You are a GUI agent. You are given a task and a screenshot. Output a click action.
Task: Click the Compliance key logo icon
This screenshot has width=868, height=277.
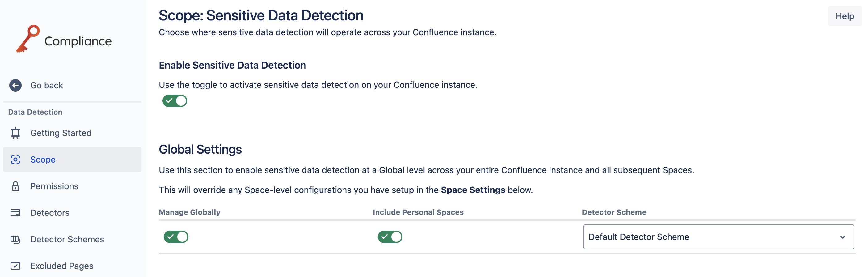pyautogui.click(x=28, y=38)
